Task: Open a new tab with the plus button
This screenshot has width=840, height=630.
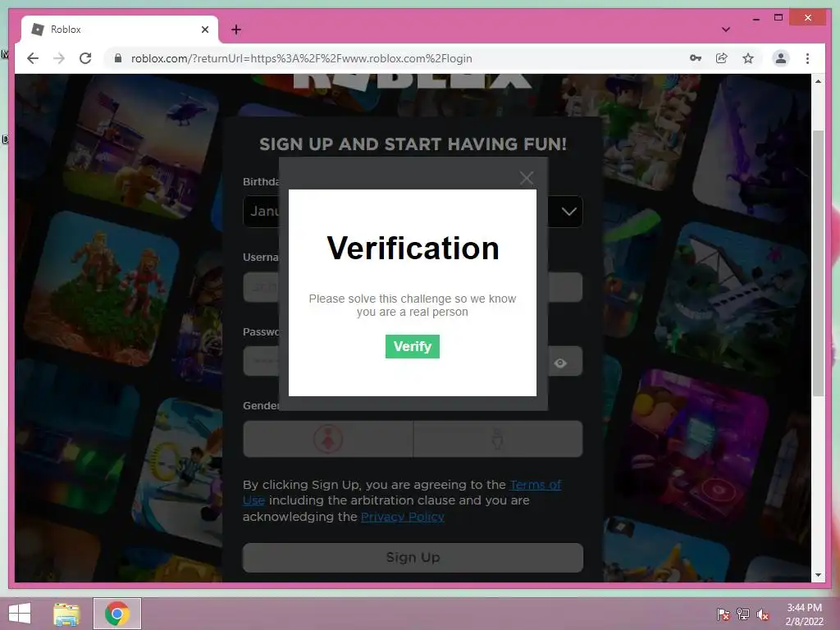Action: (236, 30)
